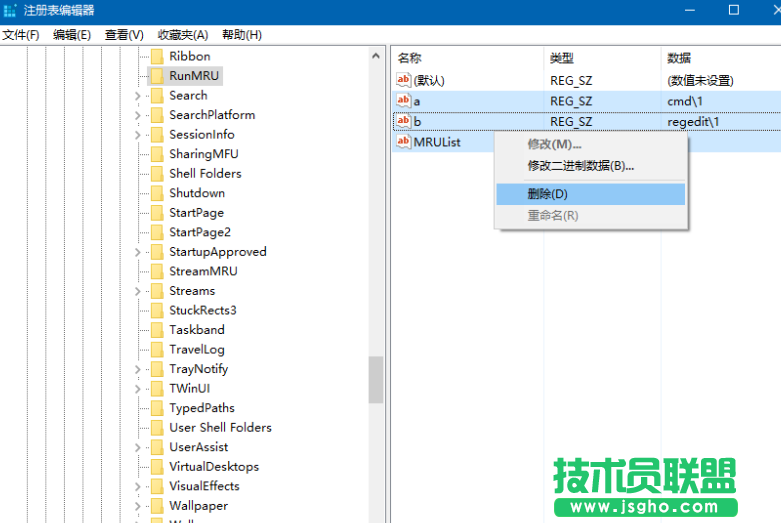
Task: Click the string value icon for entry b
Action: (x=403, y=121)
